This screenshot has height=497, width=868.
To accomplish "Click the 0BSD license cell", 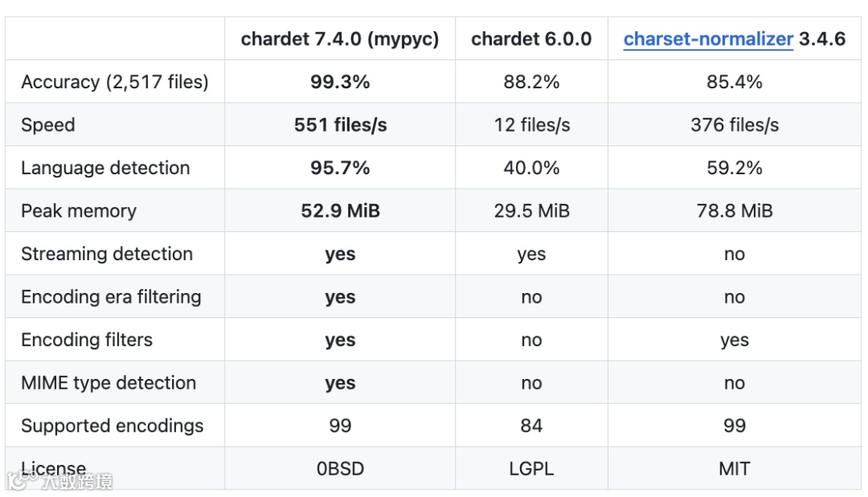I will (x=340, y=469).
